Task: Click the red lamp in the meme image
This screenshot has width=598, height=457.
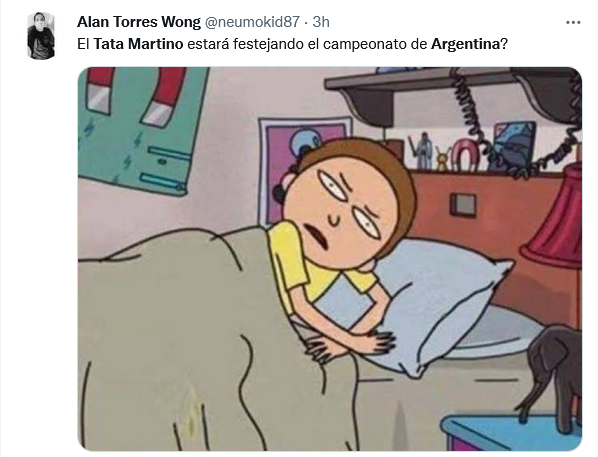Action: click(557, 217)
